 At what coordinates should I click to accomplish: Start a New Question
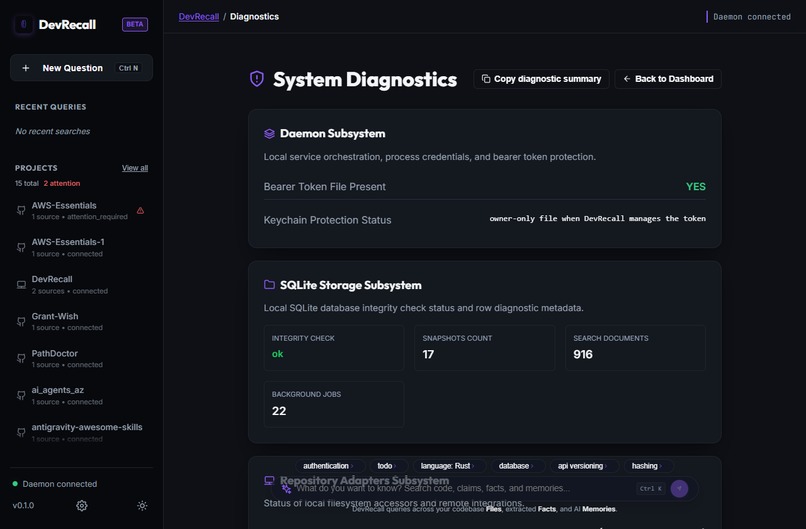click(81, 68)
